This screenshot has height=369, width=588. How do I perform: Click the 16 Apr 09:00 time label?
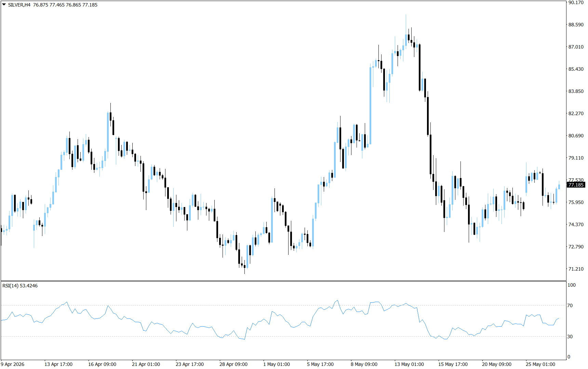pos(102,364)
